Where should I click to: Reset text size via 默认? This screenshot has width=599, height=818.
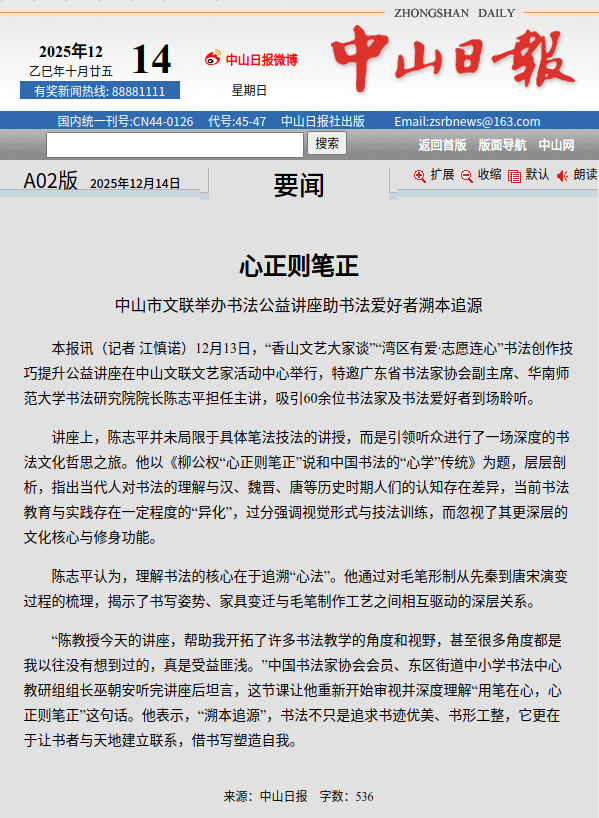(537, 174)
